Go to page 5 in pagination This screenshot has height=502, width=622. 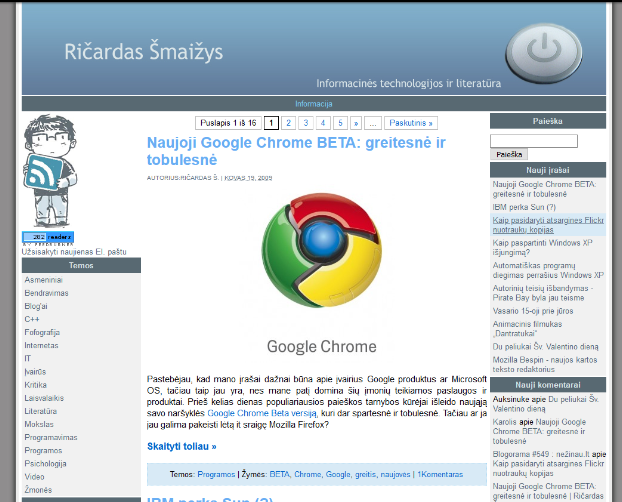[340, 123]
